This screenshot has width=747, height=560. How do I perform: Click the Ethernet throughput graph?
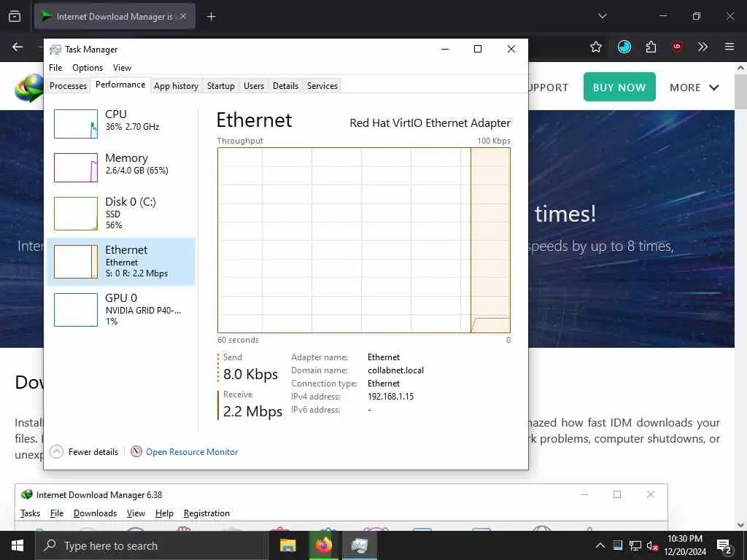pos(364,240)
